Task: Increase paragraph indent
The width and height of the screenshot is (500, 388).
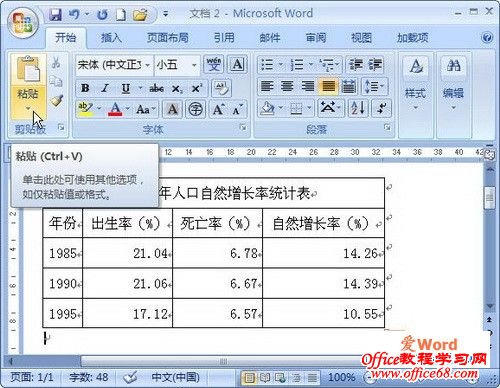Action: point(375,64)
